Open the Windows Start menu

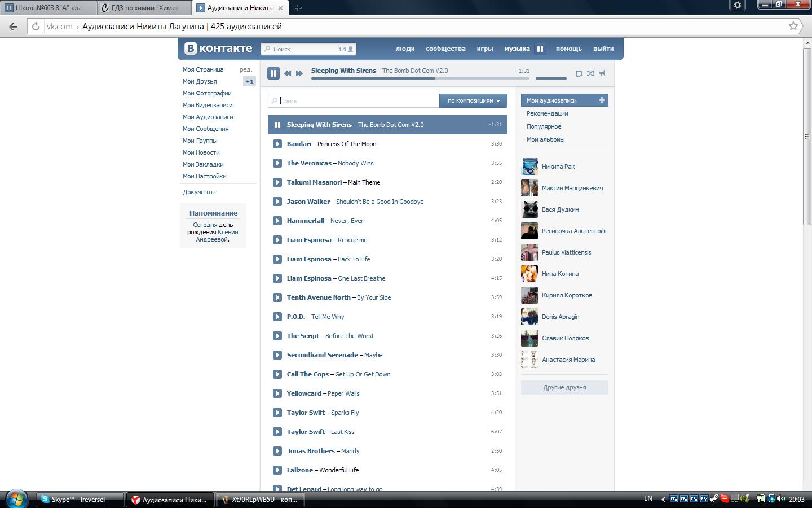(x=16, y=499)
